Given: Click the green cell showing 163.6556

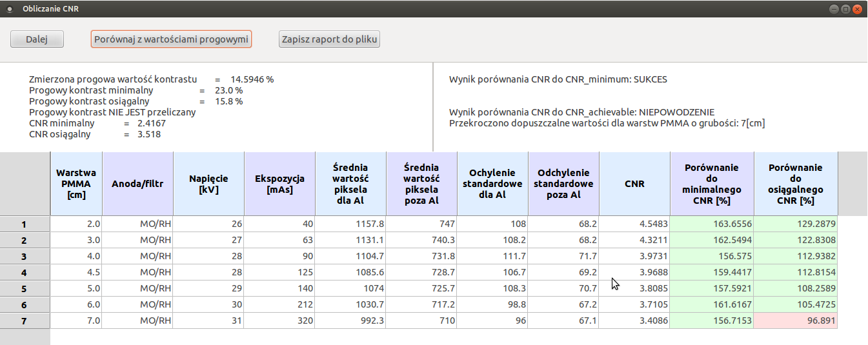Looking at the screenshot, I should point(712,224).
